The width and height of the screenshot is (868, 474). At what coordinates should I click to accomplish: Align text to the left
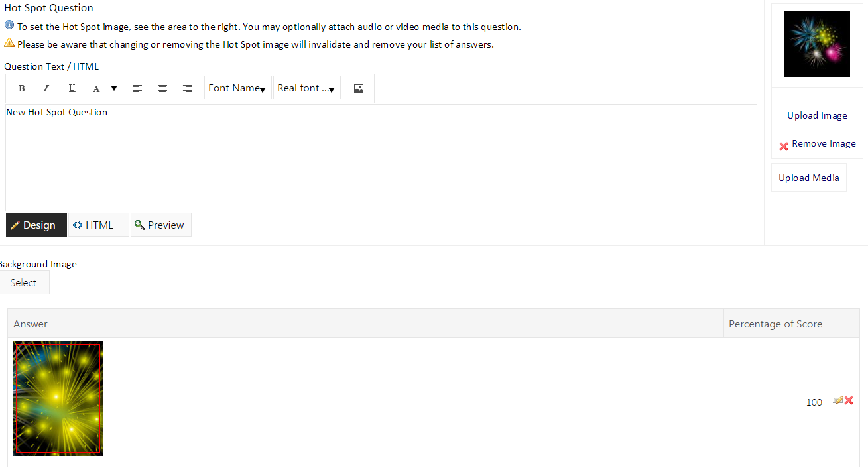(x=137, y=88)
